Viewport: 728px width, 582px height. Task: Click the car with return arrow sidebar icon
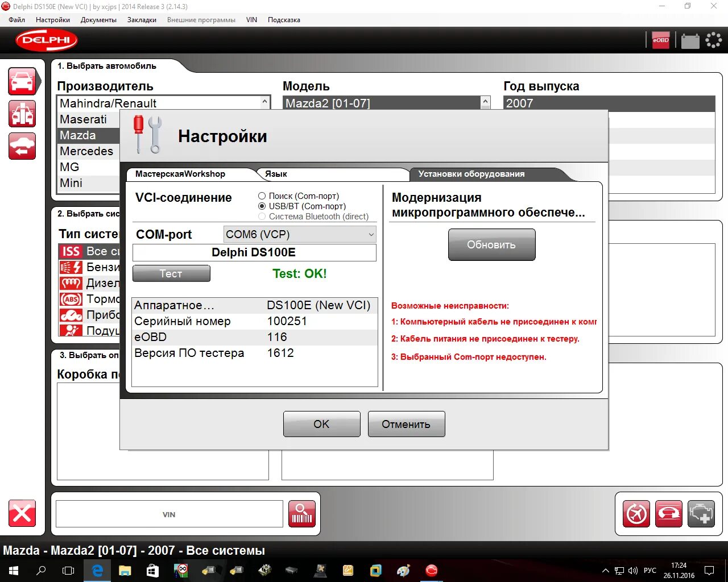click(22, 146)
